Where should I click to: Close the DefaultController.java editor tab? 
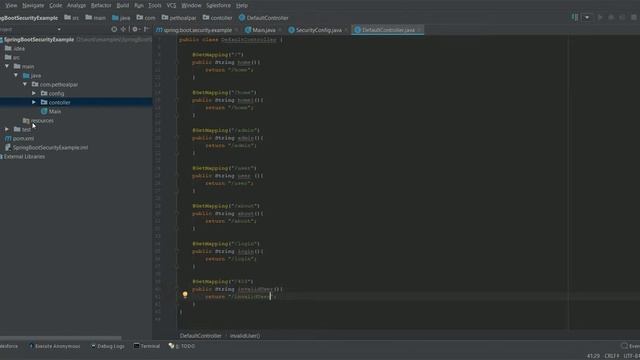click(x=419, y=30)
